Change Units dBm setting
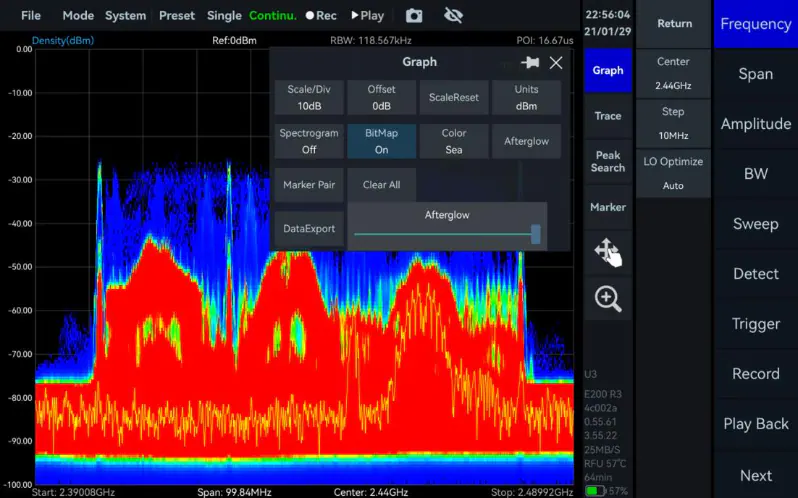Screen dimensions: 798x498 point(526,97)
